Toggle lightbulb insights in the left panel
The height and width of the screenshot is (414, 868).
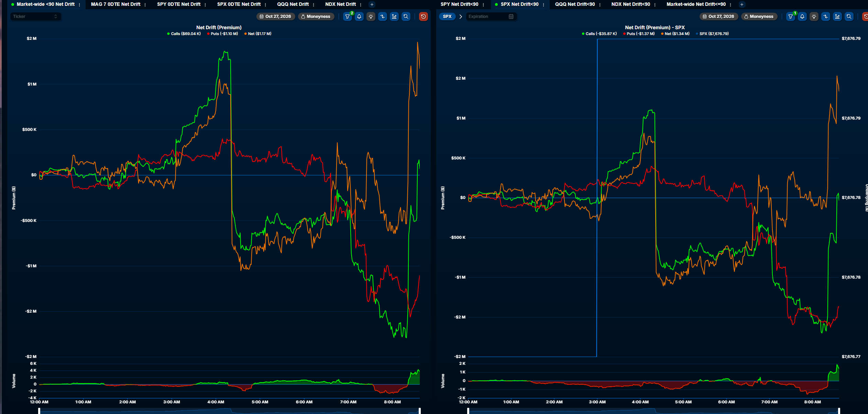point(371,16)
